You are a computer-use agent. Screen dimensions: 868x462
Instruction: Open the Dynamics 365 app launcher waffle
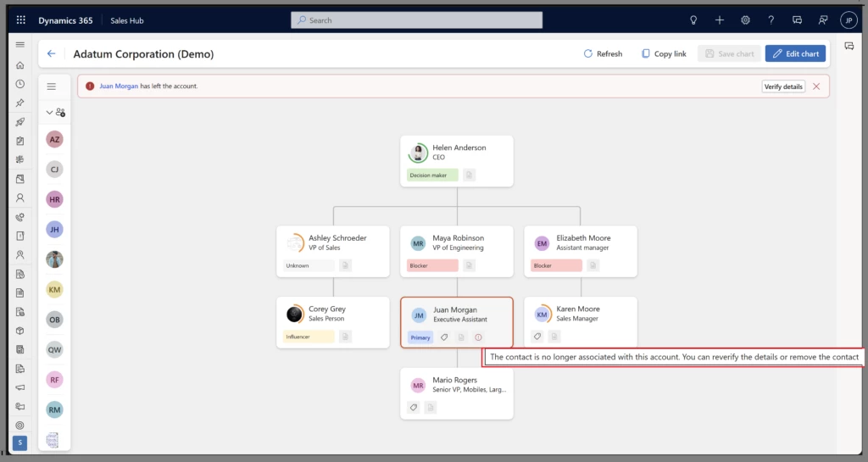pos(21,19)
